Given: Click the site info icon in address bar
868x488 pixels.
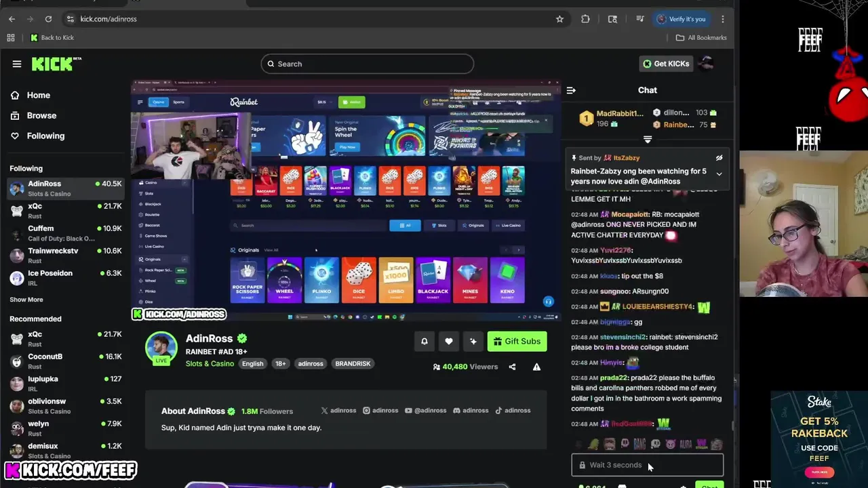Looking at the screenshot, I should click(70, 19).
